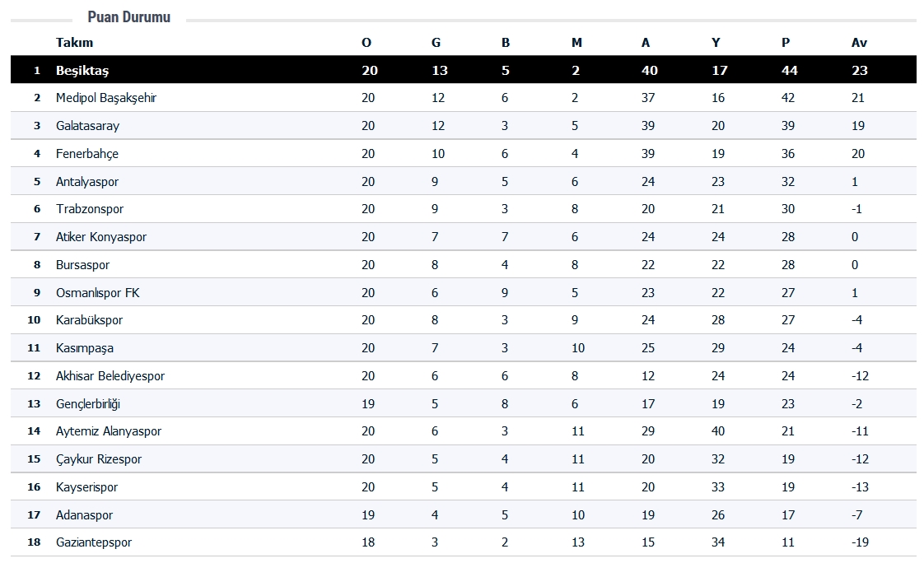Click the P points column header
This screenshot has height=563, width=924.
(x=786, y=43)
